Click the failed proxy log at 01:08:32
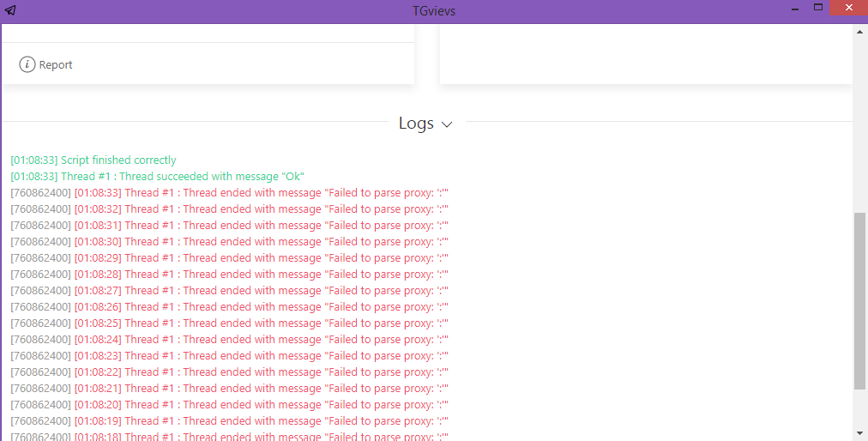The width and height of the screenshot is (868, 441). tap(230, 209)
